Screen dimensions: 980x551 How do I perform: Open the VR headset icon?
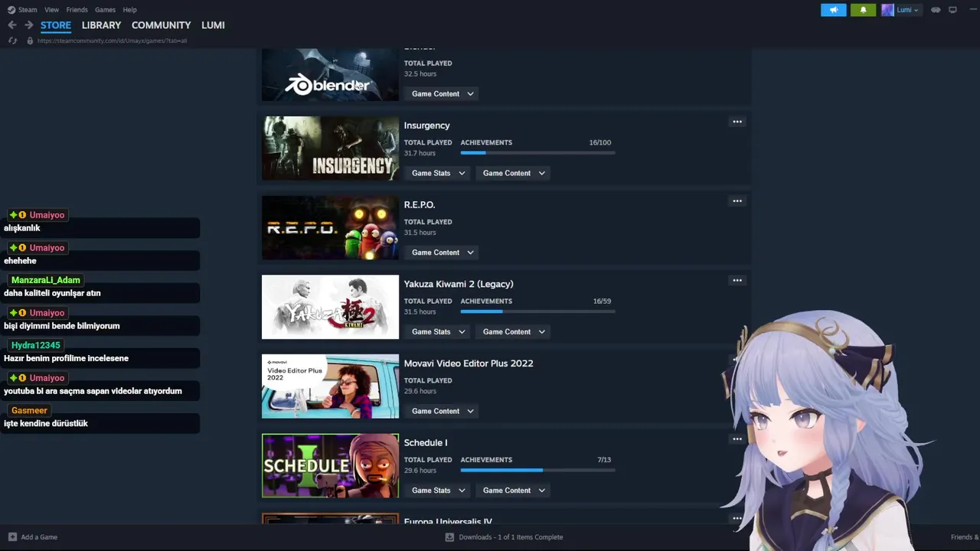pos(936,10)
